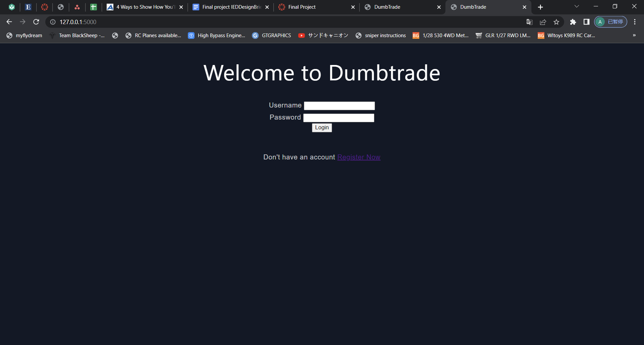Bookmark this page with the star icon

coord(556,22)
